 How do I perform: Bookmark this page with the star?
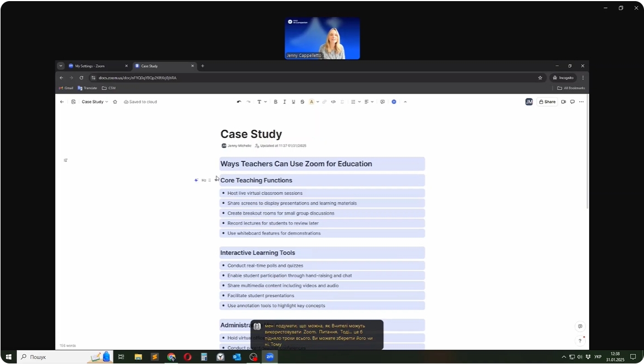click(540, 77)
